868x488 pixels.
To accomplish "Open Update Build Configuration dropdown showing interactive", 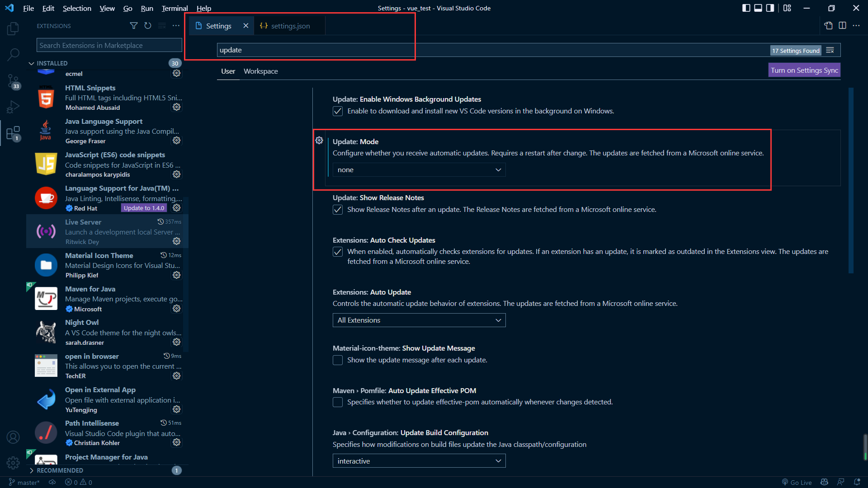I will 419,461.
